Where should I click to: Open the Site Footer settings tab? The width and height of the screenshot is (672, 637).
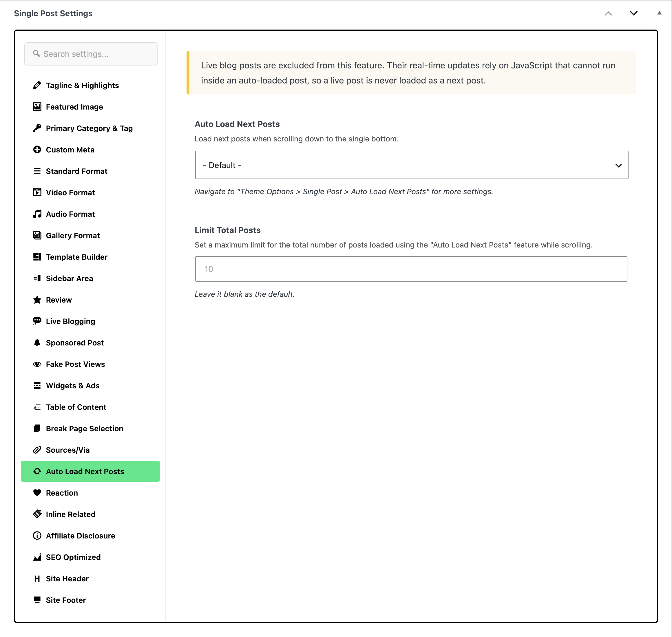pos(90,600)
